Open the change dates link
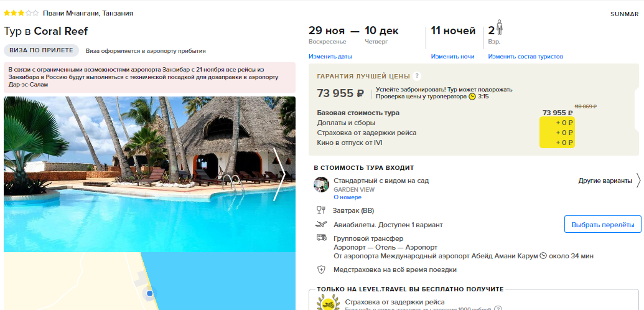This screenshot has width=644, height=310. coord(330,56)
